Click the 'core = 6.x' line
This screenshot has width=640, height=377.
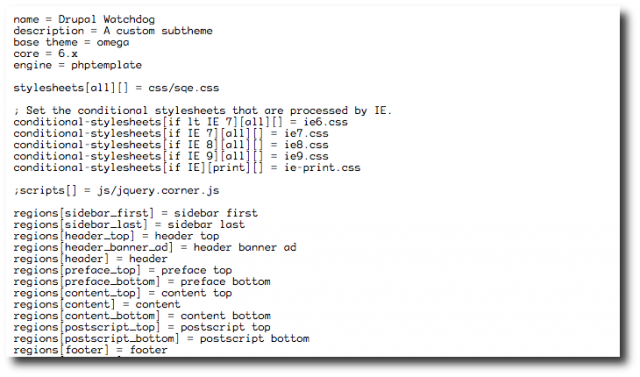point(45,54)
